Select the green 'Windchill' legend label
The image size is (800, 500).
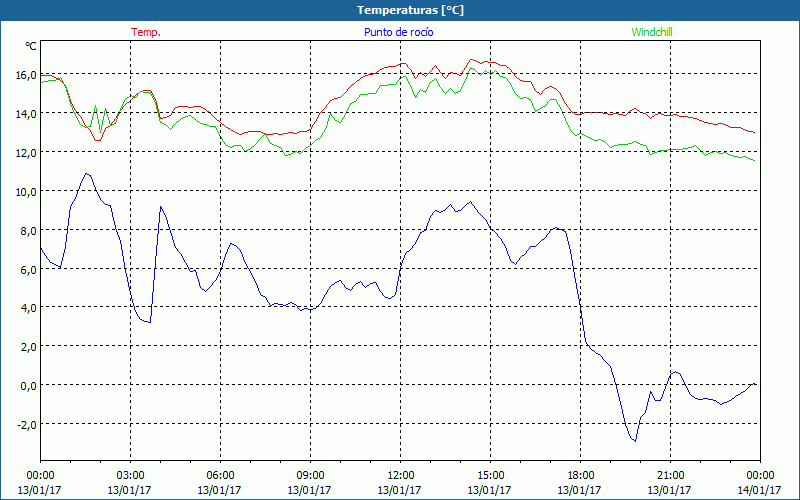652,32
